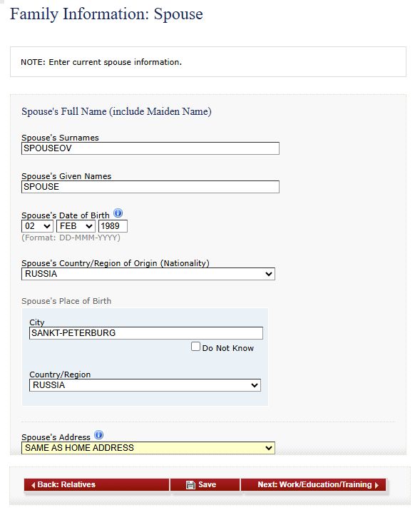Open the Spouse's Address dropdown
420x525 pixels.
[148, 448]
